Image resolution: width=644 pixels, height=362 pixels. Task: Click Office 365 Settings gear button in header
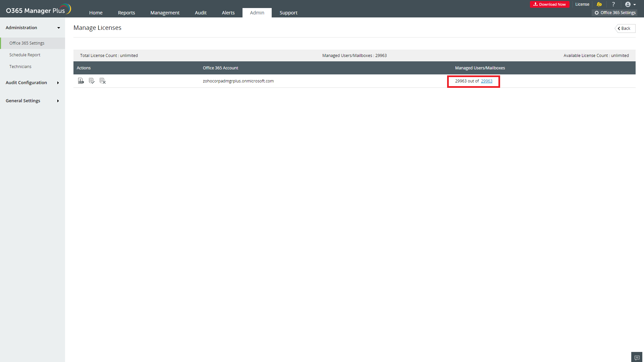click(x=615, y=13)
